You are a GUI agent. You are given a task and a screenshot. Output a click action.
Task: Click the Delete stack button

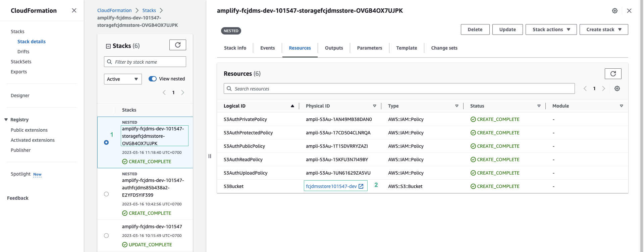pyautogui.click(x=475, y=29)
